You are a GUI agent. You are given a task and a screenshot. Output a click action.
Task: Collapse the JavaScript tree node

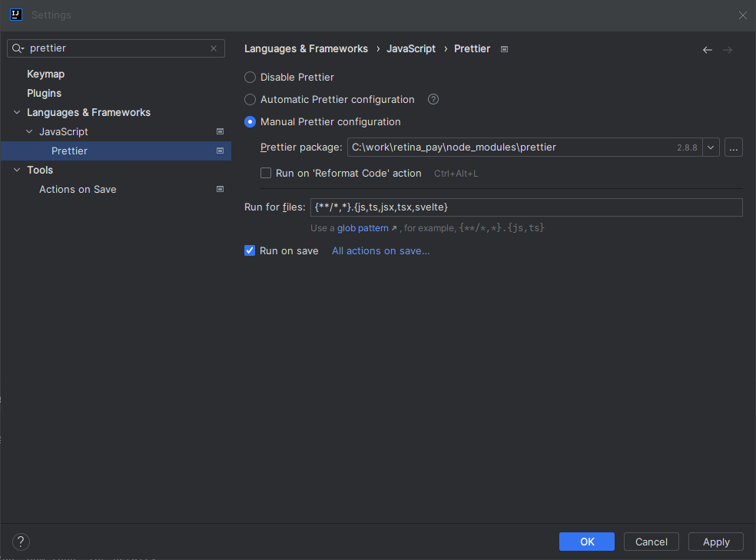(29, 131)
